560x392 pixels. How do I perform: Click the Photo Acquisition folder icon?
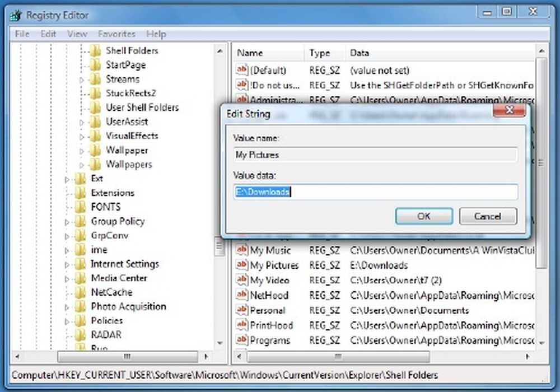coord(81,307)
